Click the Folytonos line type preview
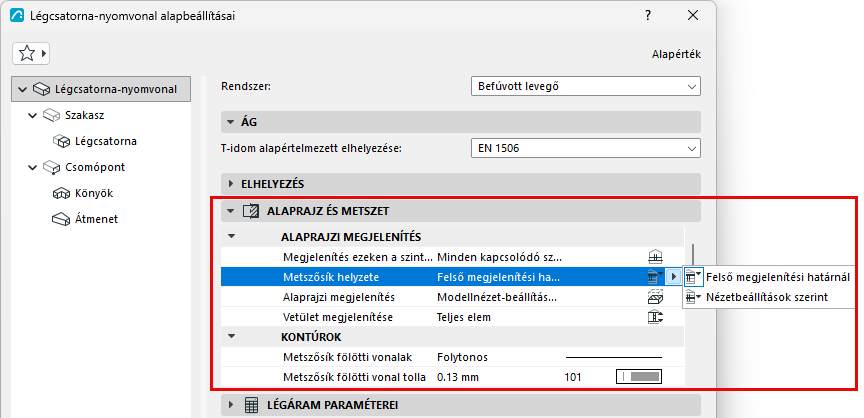Image resolution: width=864 pixels, height=418 pixels. tap(614, 357)
